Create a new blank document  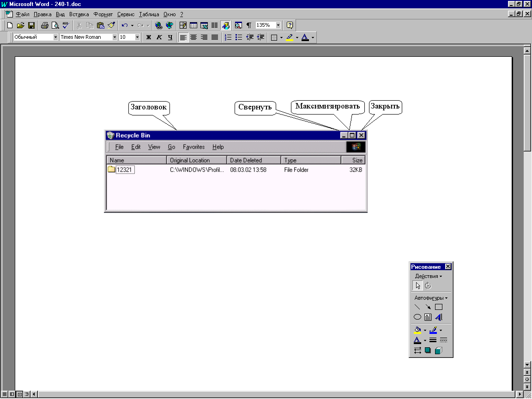tap(10, 25)
